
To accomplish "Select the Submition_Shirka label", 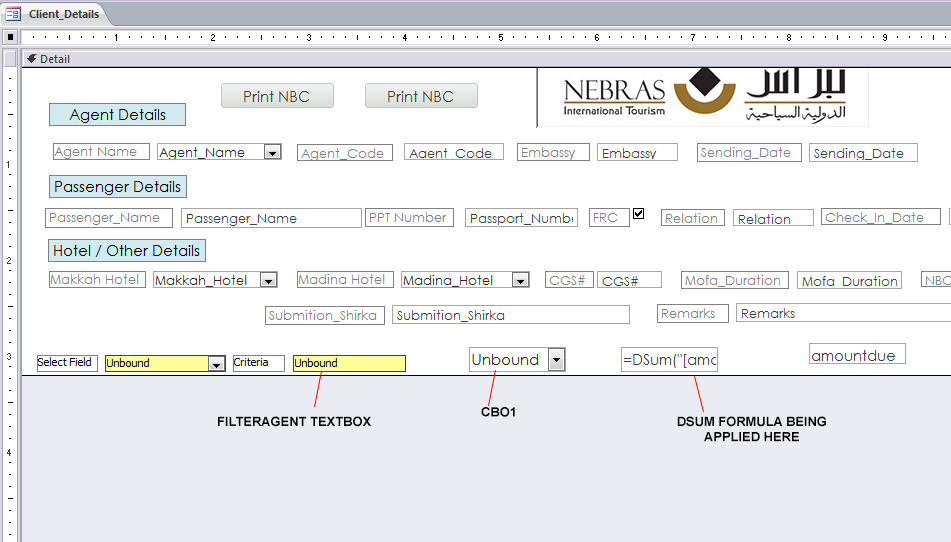I will (324, 315).
